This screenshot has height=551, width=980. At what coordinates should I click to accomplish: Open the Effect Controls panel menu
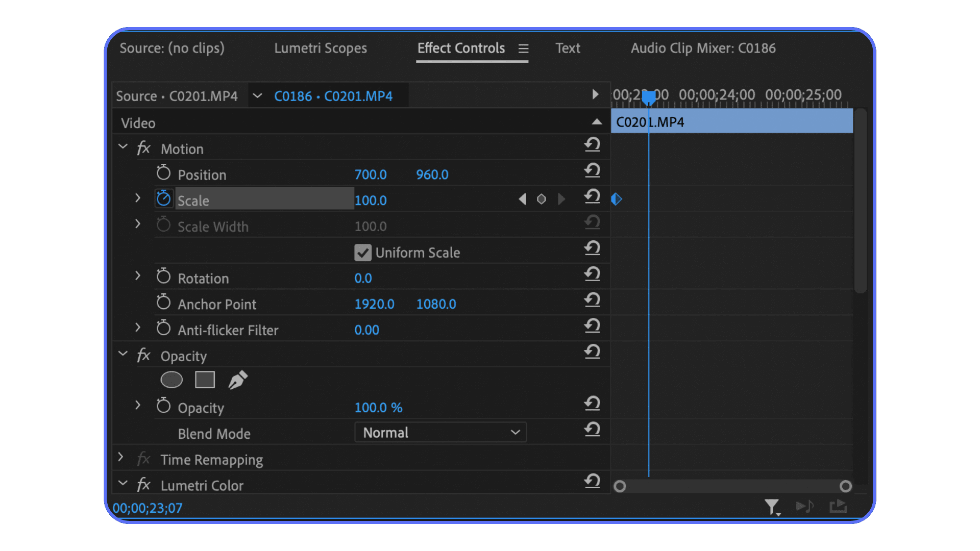[524, 48]
